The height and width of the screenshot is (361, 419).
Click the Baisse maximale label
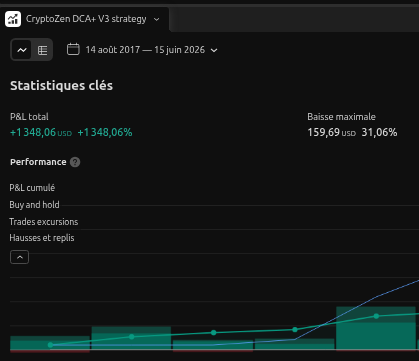(x=341, y=117)
